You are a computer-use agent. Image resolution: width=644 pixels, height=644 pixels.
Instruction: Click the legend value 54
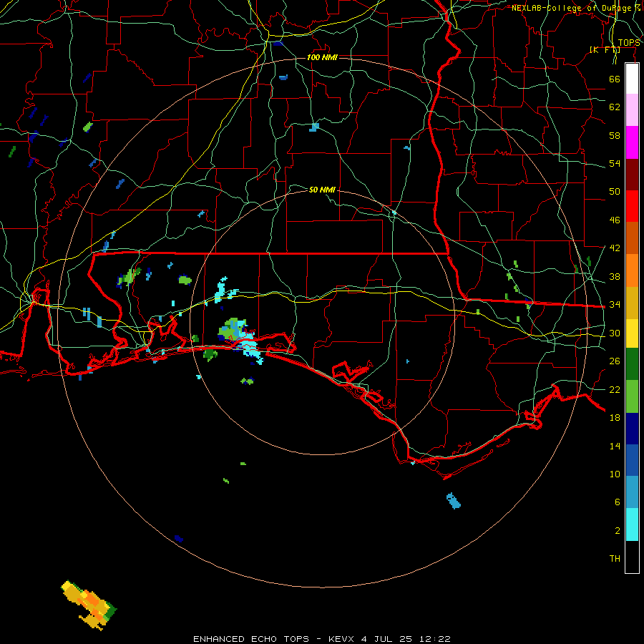click(x=615, y=163)
